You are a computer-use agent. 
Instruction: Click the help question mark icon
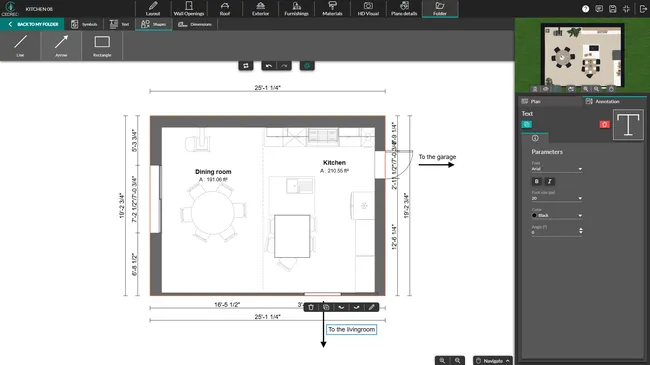585,9
